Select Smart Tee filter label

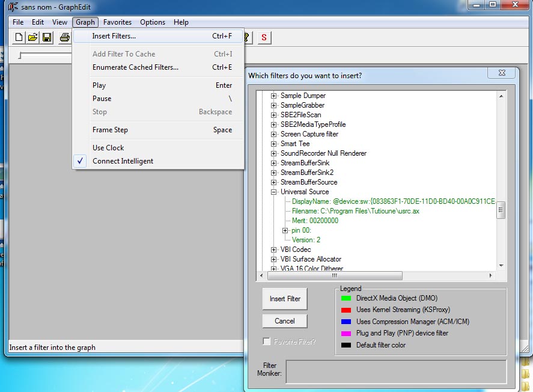[295, 144]
